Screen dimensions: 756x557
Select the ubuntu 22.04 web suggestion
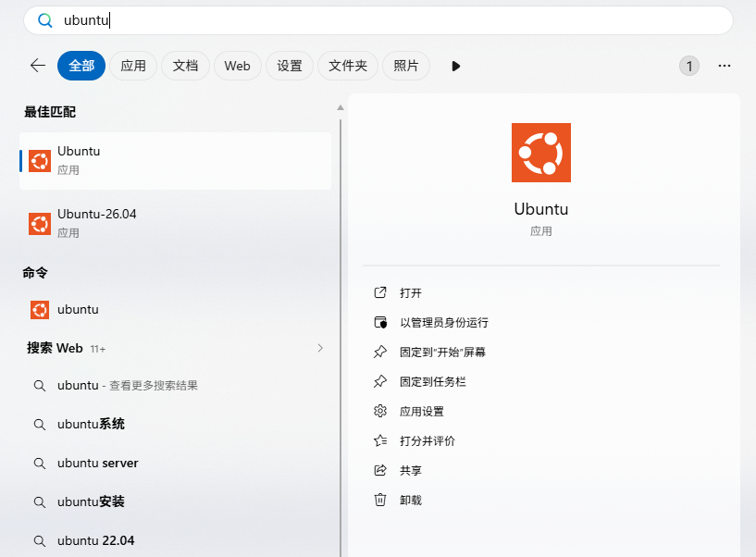[x=176, y=540]
